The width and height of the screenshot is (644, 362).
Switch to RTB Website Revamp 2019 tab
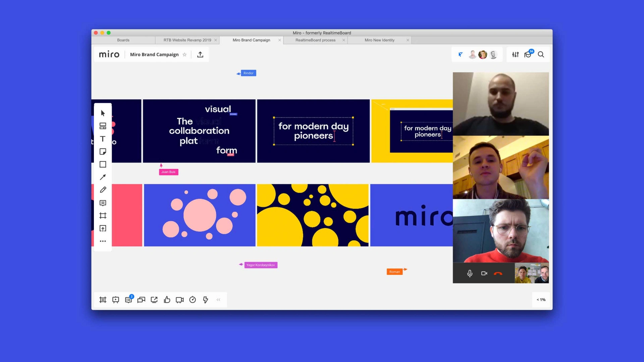[187, 40]
